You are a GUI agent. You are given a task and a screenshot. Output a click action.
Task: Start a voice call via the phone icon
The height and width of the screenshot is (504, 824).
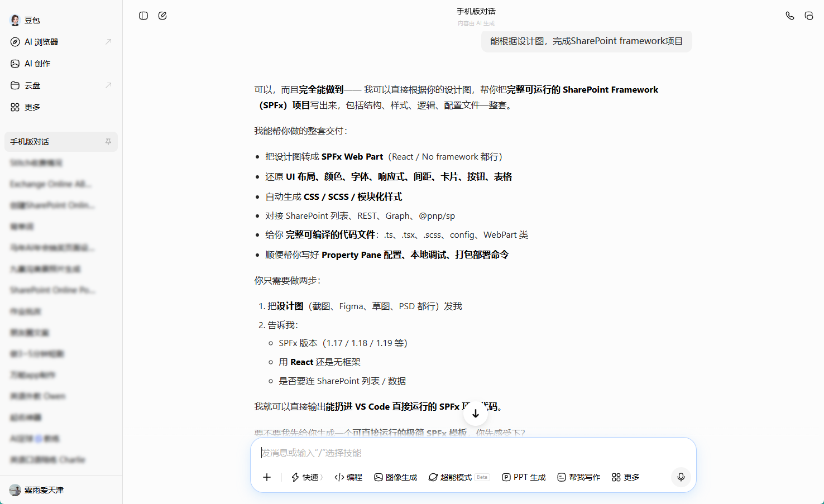click(x=790, y=16)
